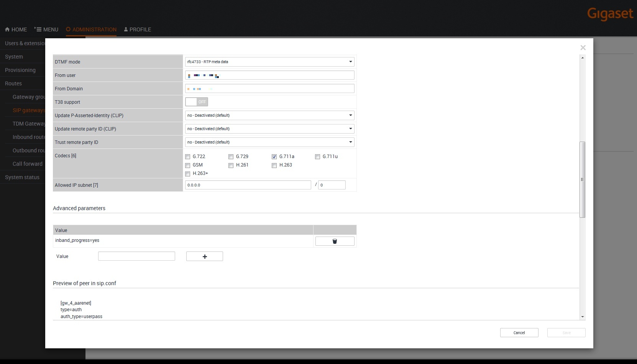Click the auth_type=userpass preview line

[81, 317]
